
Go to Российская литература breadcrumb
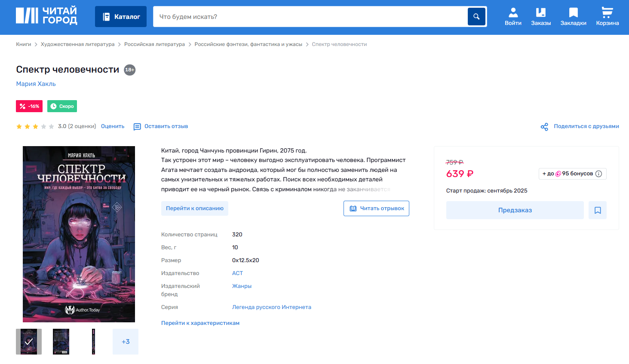pos(154,44)
